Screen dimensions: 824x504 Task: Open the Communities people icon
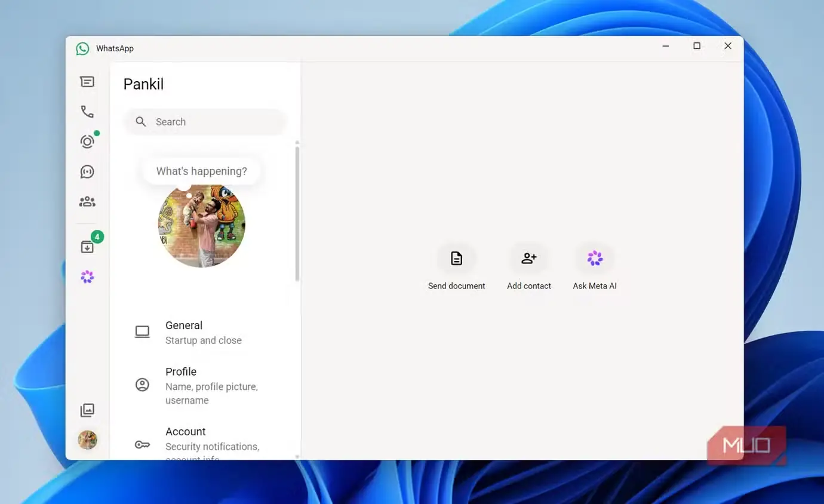pyautogui.click(x=87, y=202)
